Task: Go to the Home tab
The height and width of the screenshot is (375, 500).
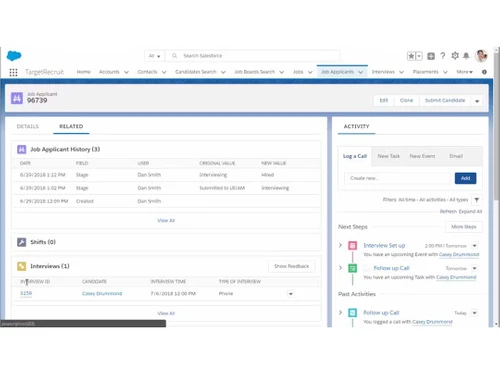Action: [x=83, y=72]
